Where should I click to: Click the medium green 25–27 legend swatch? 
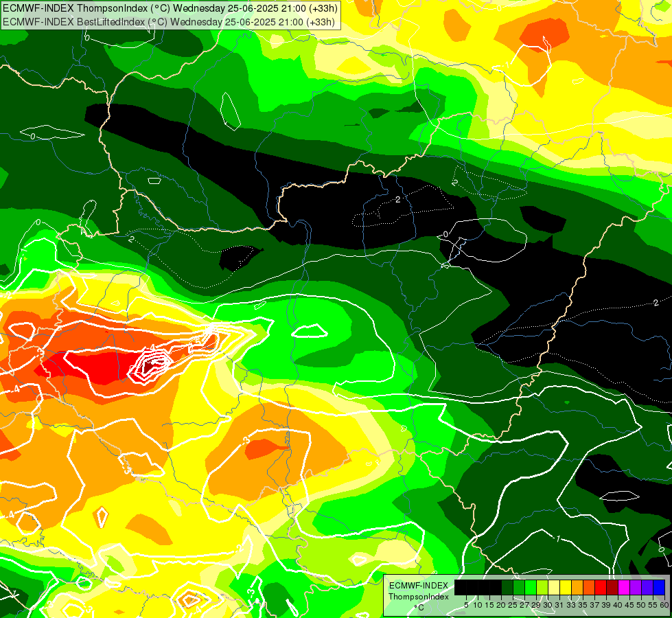[518, 587]
